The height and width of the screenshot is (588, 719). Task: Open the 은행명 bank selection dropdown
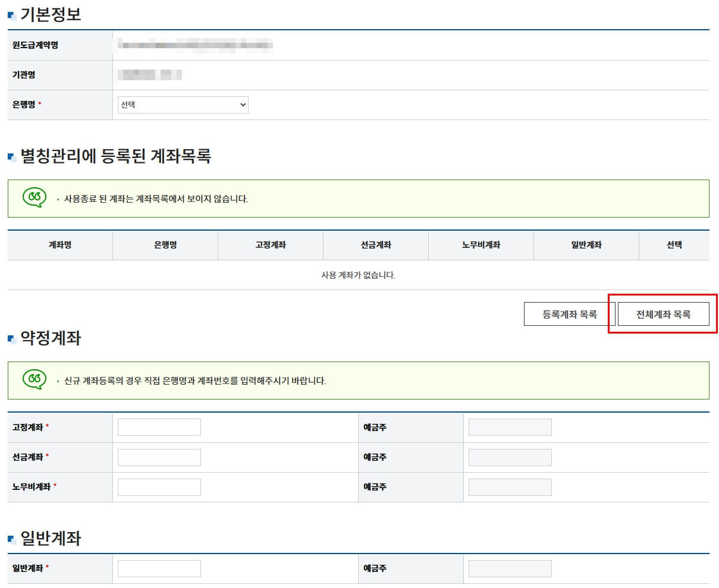click(x=182, y=105)
